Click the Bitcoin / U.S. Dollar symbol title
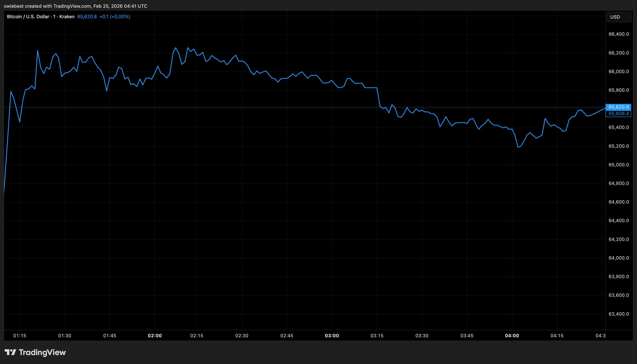Screen dimensions: 637x364 [28, 17]
